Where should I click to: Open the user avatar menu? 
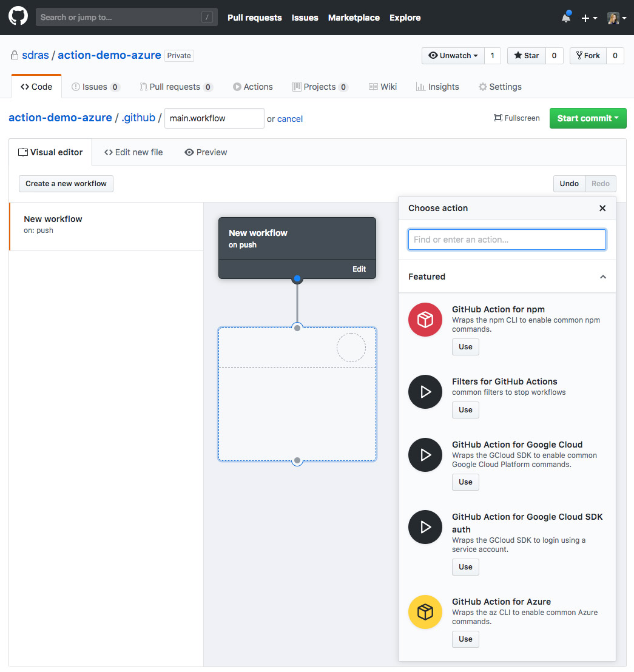(616, 18)
